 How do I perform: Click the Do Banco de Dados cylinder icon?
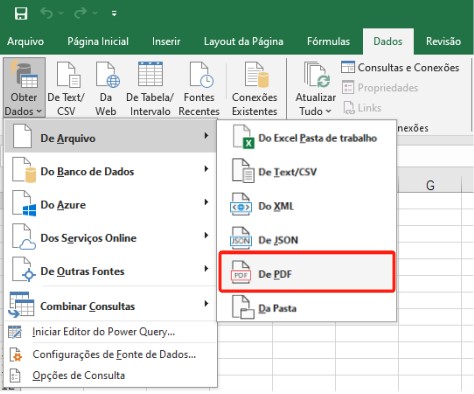click(30, 175)
